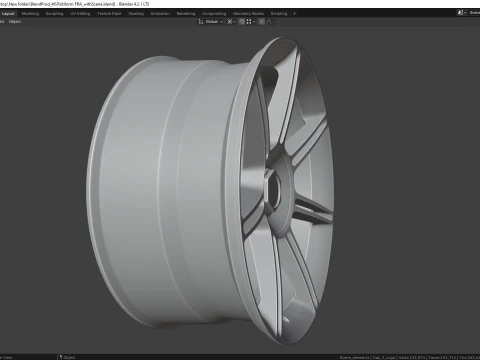Switch to the Layout workspace tab

[8, 14]
